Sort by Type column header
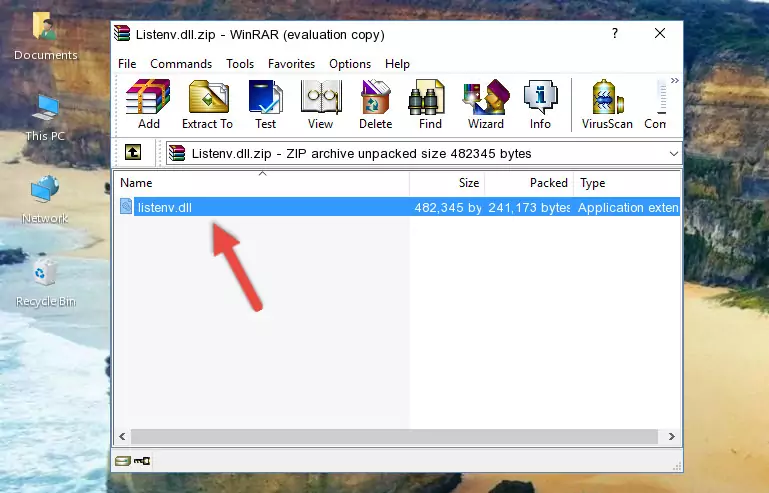Screen dimensions: 769x493 point(627,183)
